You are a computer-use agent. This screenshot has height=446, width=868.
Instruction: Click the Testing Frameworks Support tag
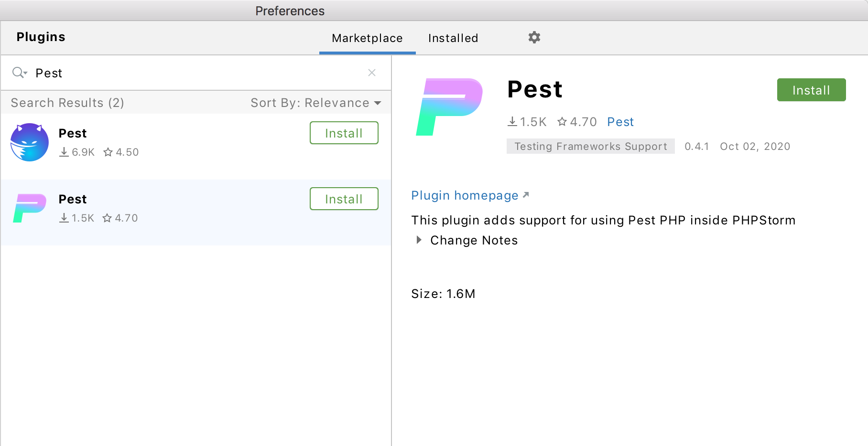[591, 146]
